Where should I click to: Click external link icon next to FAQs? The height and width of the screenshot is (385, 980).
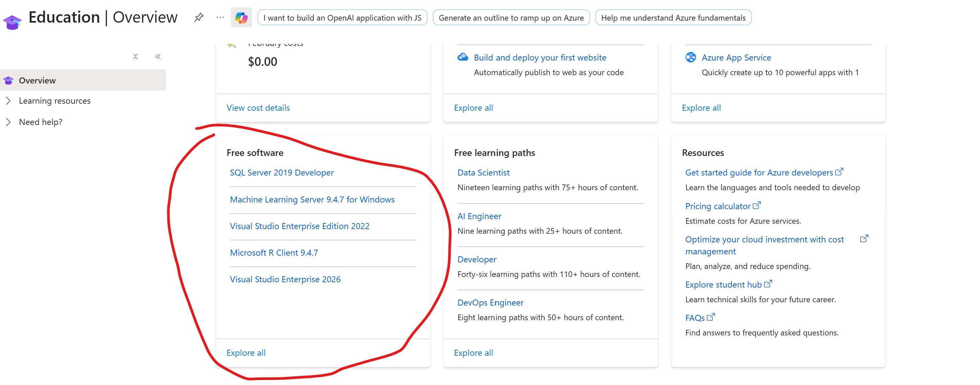(x=711, y=317)
